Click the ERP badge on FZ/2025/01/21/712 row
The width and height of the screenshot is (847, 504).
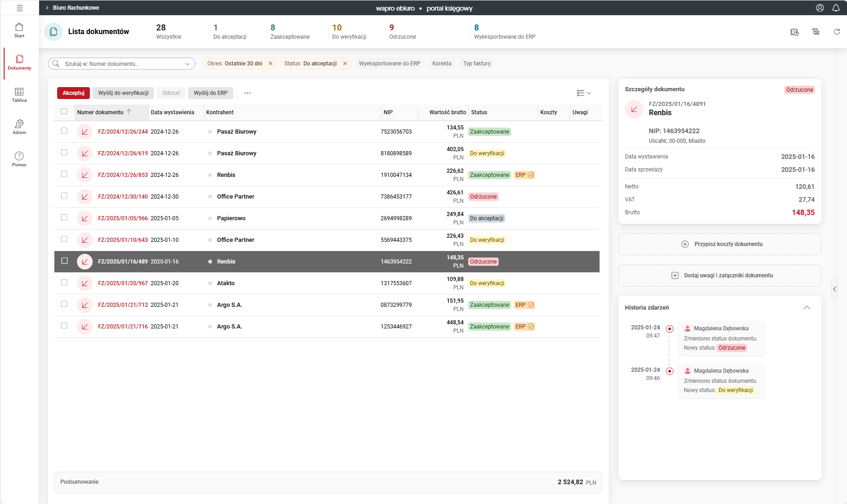point(524,305)
